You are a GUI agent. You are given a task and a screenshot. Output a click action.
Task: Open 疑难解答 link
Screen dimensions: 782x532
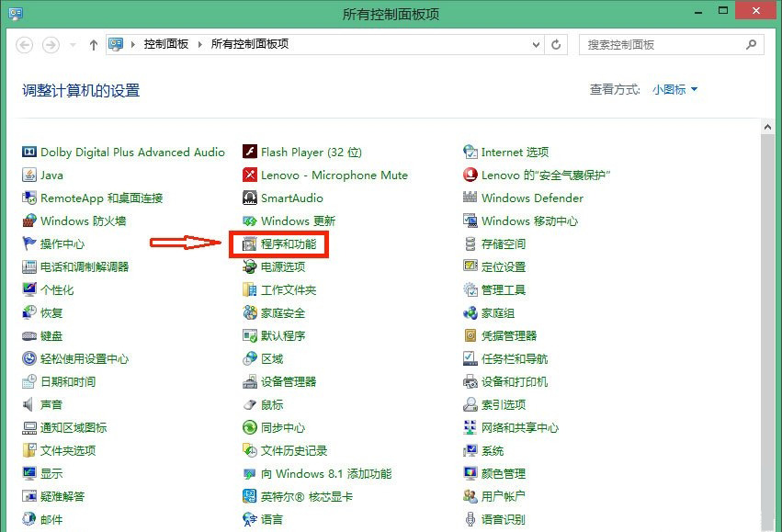pos(62,496)
